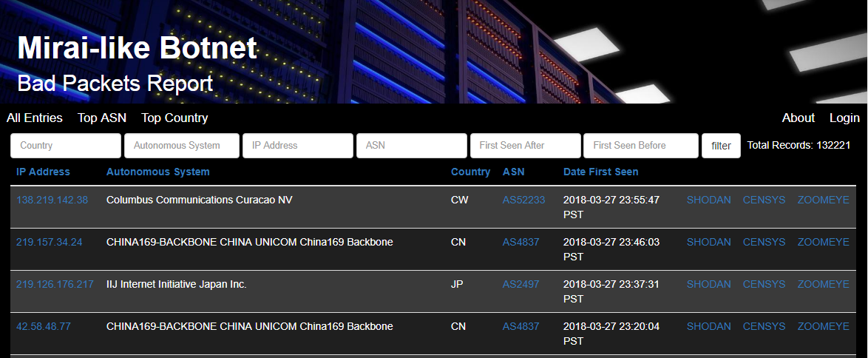Select country code CW

click(x=459, y=200)
